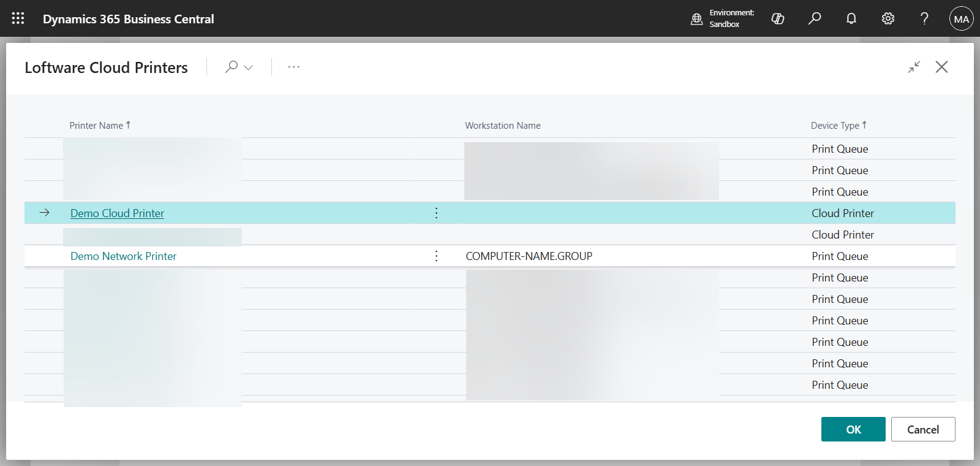Screen dimensions: 980x466
Task: Open Copilot icon in top bar
Action: click(x=778, y=19)
